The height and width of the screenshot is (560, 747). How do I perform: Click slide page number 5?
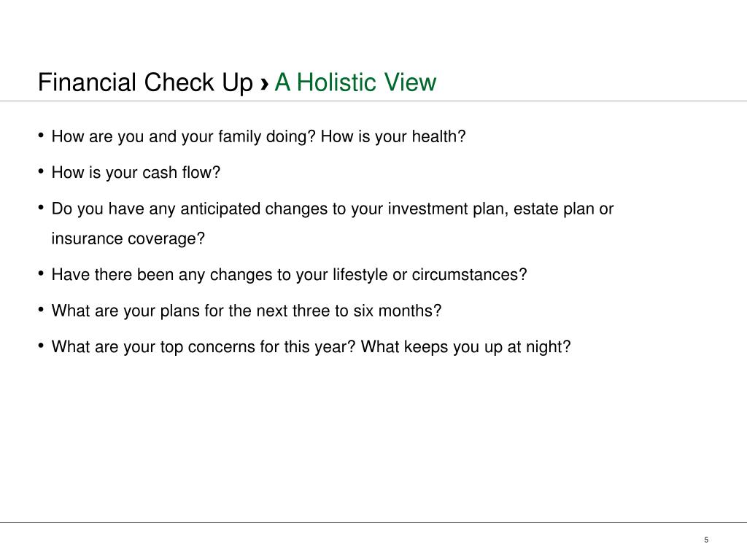coord(706,540)
